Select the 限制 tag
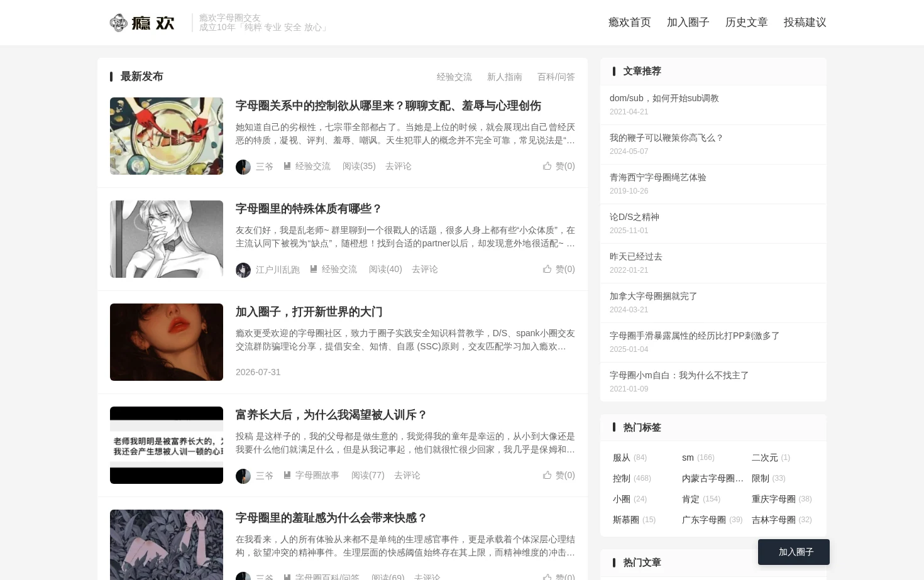Image resolution: width=924 pixels, height=580 pixels. 760,478
